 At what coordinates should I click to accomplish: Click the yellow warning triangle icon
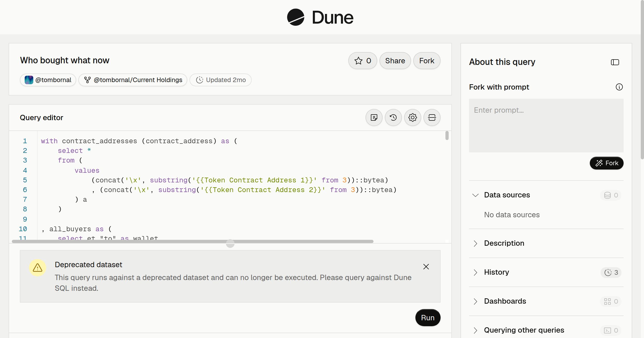(x=38, y=267)
